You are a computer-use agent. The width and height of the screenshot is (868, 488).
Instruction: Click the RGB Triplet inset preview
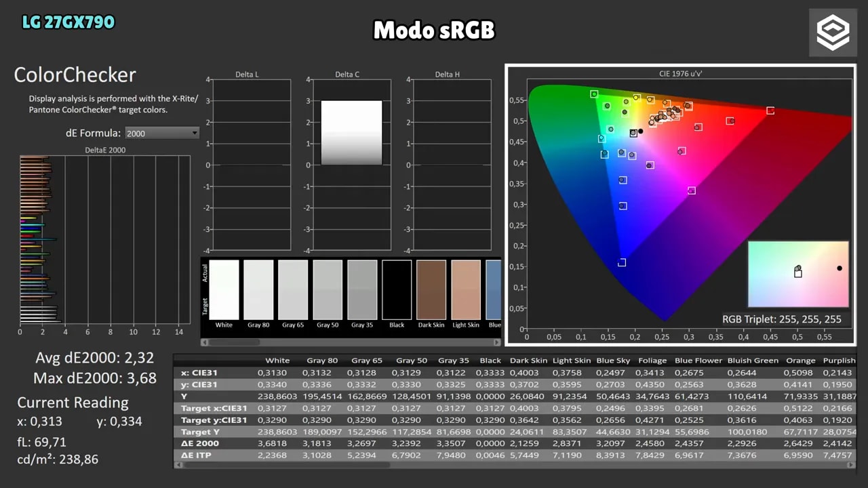click(798, 274)
